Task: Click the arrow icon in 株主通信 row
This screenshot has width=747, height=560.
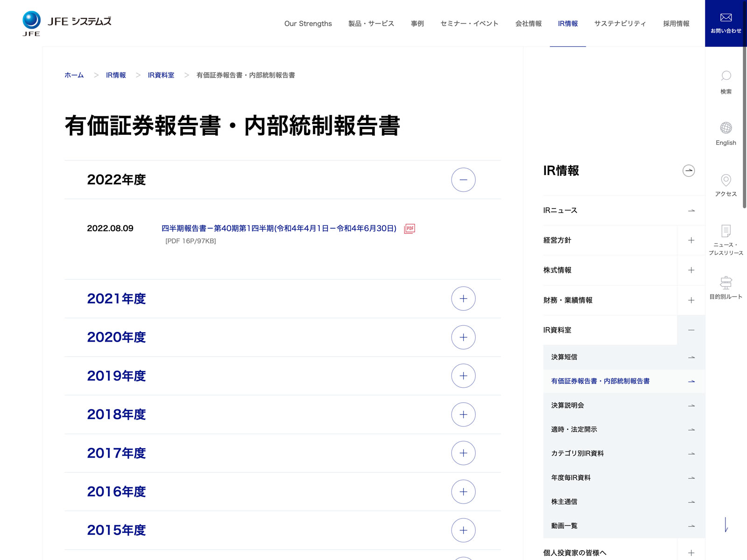Action: [691, 502]
